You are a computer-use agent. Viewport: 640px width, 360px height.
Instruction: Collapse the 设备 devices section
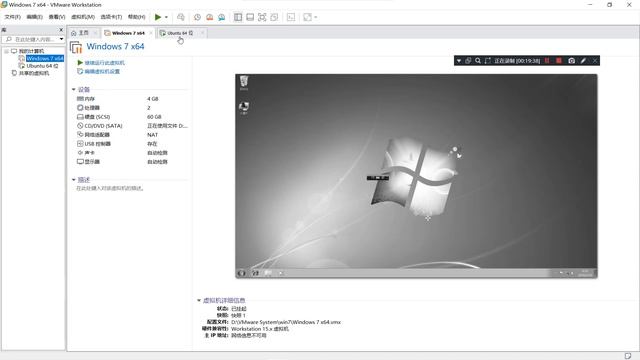tap(74, 89)
